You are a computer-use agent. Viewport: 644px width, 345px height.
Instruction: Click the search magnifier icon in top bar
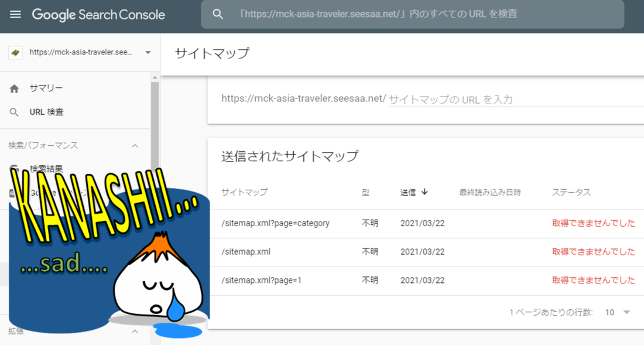tap(218, 15)
